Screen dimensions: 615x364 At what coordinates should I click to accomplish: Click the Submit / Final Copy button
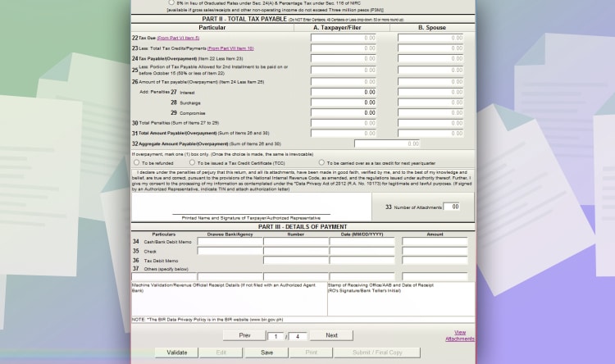pos(377,353)
